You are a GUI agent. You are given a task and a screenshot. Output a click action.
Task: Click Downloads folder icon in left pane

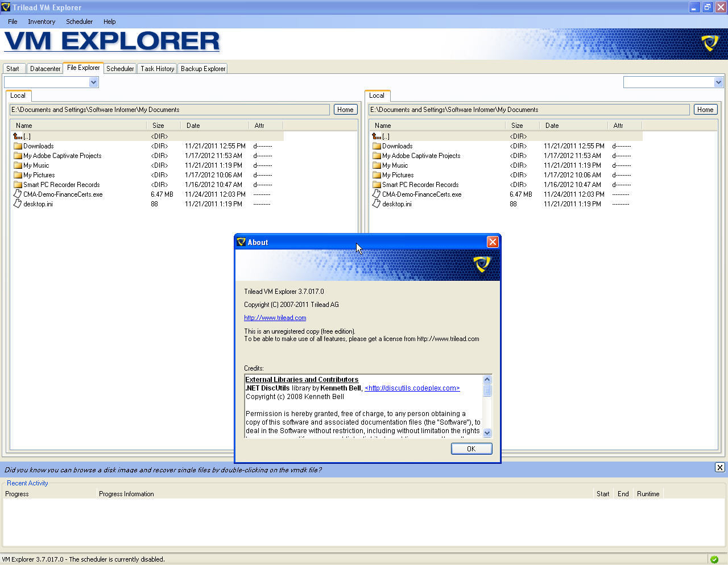18,146
